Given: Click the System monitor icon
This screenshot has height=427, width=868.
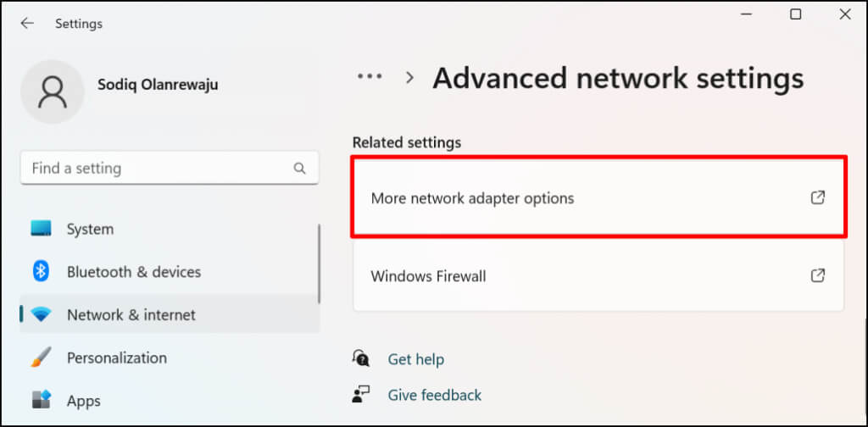Looking at the screenshot, I should (x=41, y=229).
